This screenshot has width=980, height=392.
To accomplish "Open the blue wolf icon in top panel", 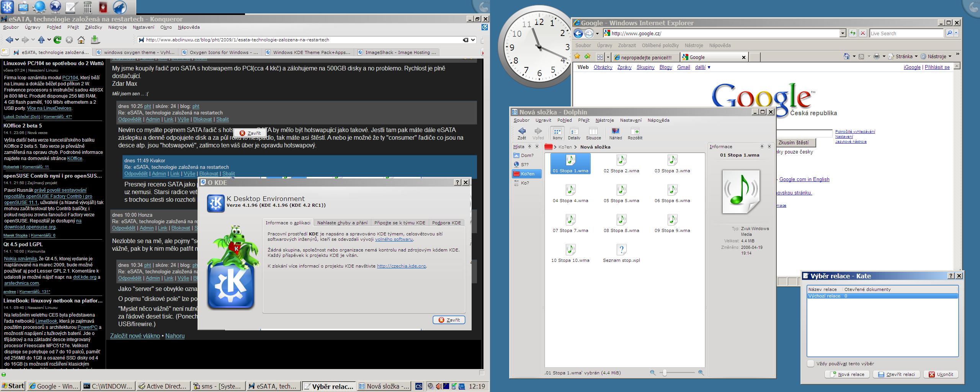I will point(120,7).
